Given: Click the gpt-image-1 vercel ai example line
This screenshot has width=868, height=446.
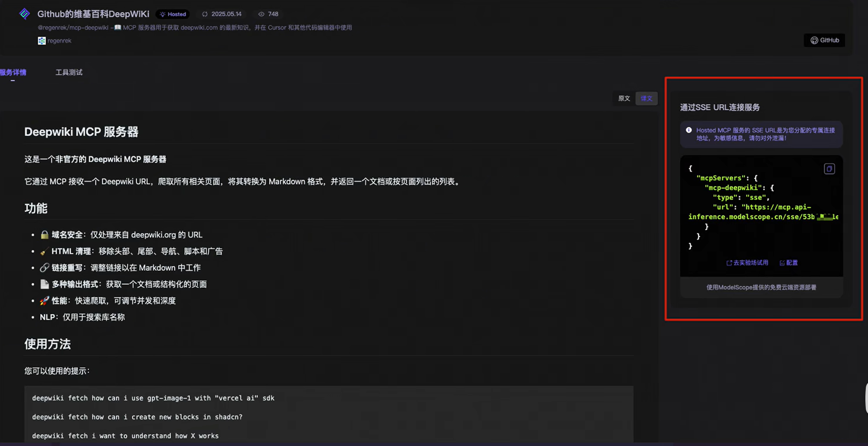Looking at the screenshot, I should [153, 398].
